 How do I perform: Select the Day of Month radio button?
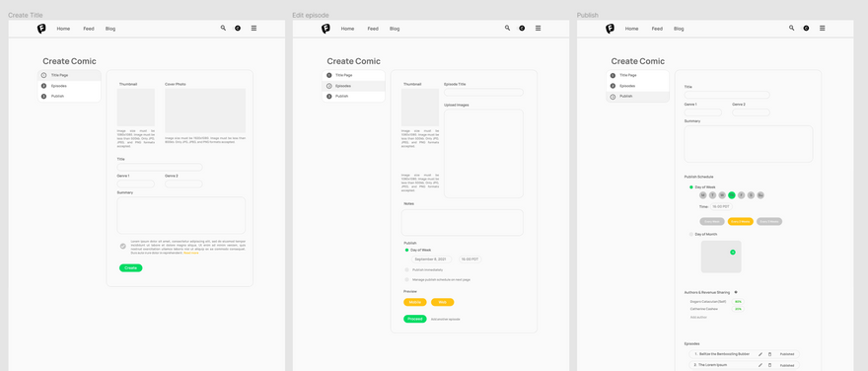click(x=691, y=234)
